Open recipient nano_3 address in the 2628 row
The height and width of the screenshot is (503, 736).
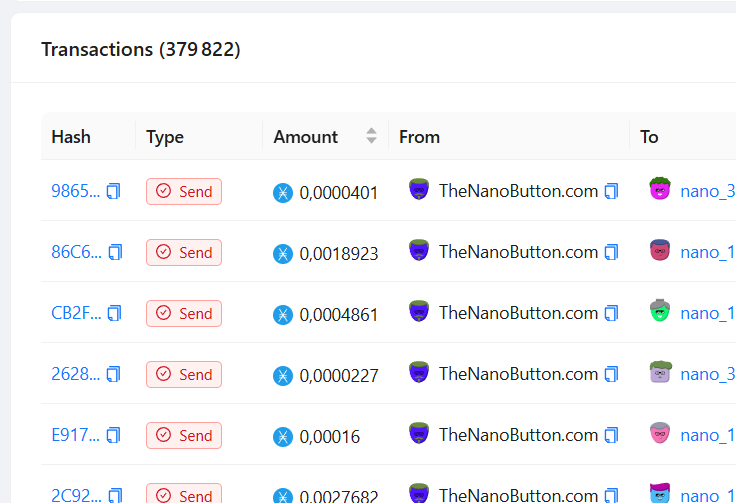(708, 374)
